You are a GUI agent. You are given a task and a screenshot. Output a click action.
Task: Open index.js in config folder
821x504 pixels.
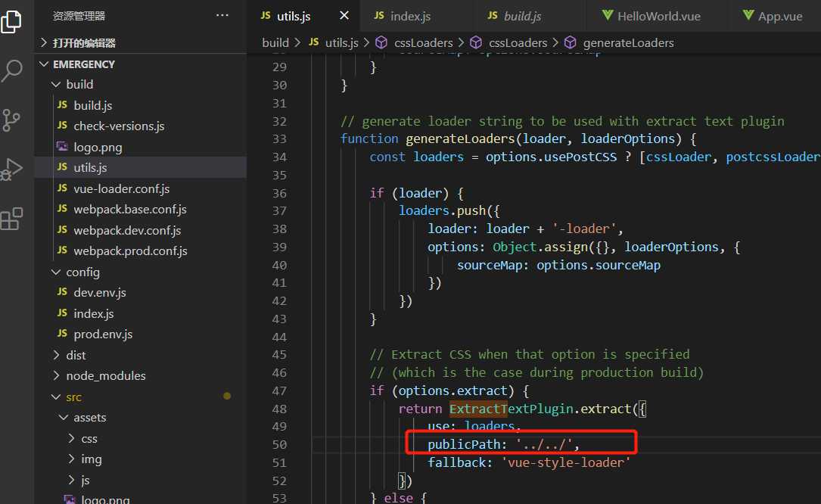tap(140, 313)
